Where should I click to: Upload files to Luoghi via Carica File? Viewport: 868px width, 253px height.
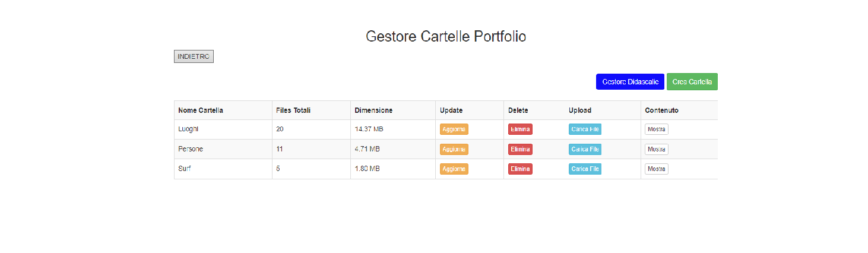585,129
